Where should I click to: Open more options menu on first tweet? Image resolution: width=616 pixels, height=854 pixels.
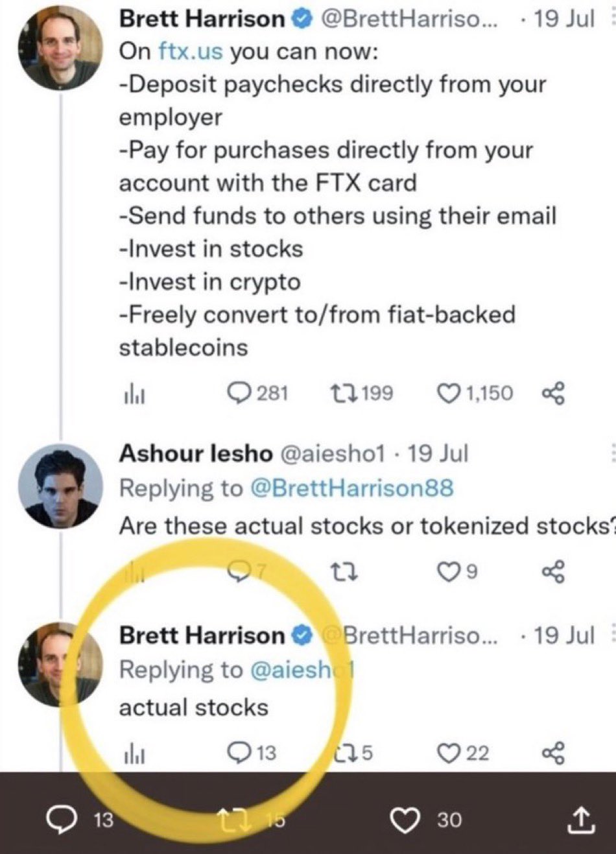pos(611,19)
